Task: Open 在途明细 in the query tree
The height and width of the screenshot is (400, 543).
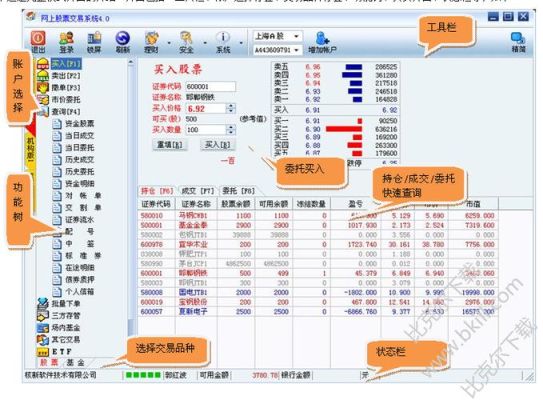Action: point(80,268)
